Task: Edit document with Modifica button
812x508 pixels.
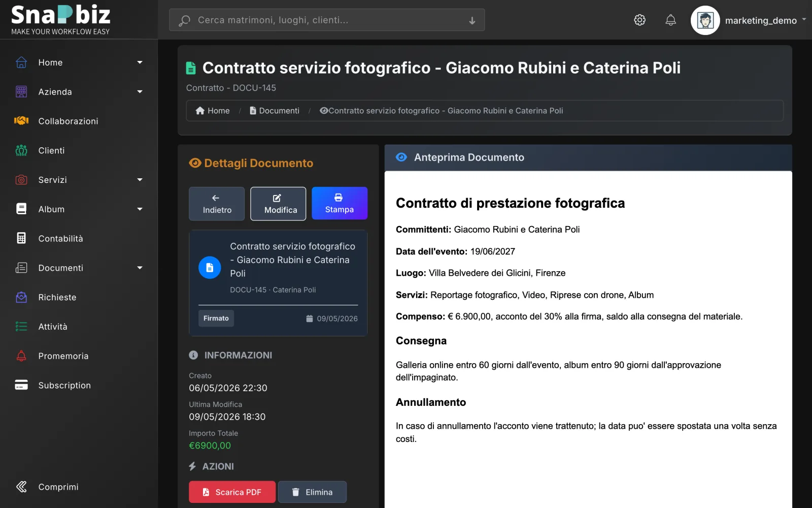Action: [278, 204]
